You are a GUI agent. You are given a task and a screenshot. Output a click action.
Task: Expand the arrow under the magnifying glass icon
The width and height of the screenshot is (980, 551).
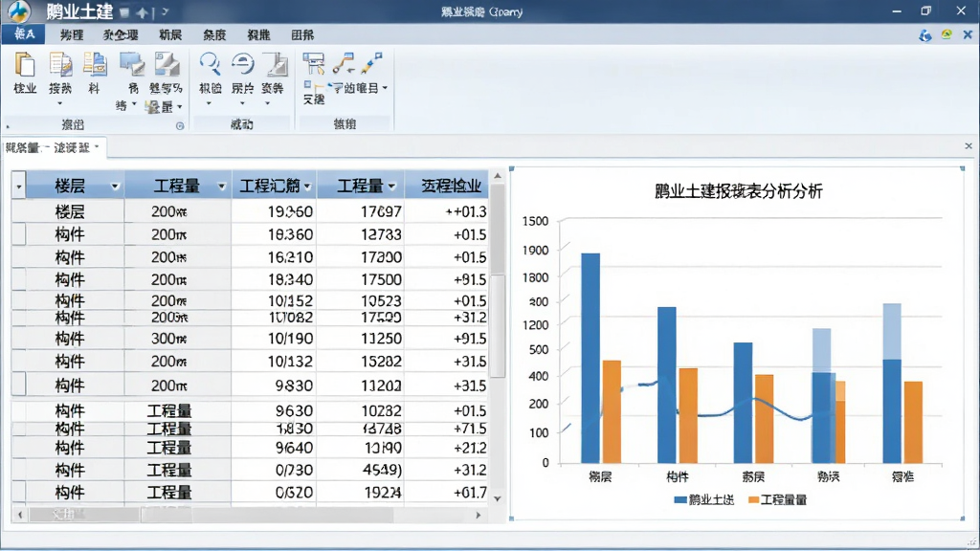(210, 103)
